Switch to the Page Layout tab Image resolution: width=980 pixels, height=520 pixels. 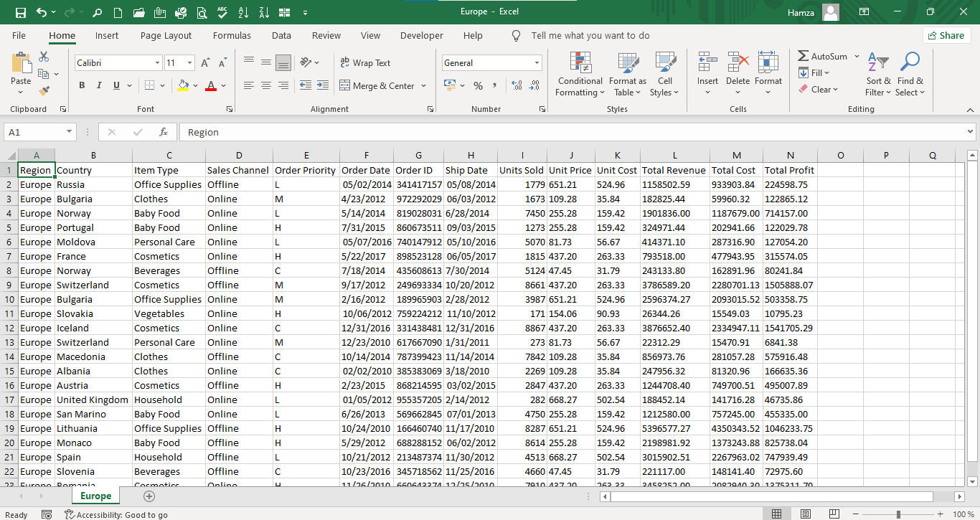point(166,35)
